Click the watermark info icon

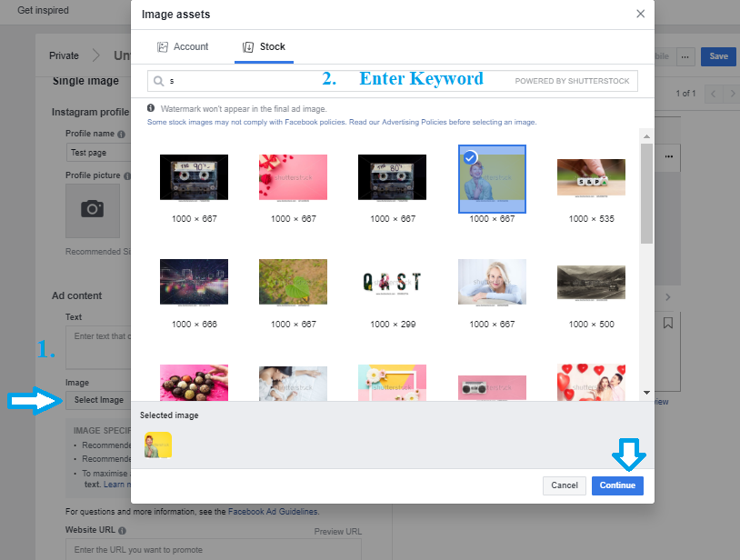coord(151,108)
